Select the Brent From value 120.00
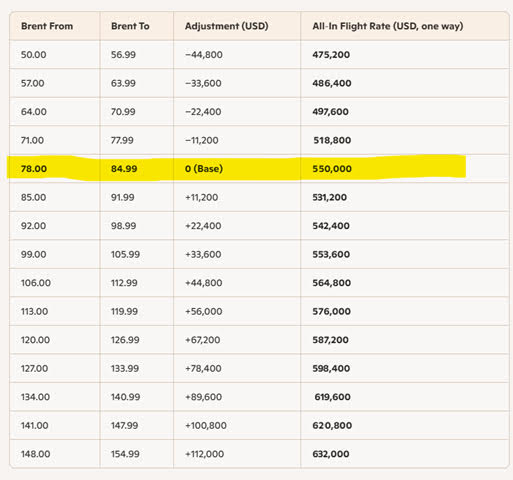Viewport: 513px width, 480px height. pos(36,340)
